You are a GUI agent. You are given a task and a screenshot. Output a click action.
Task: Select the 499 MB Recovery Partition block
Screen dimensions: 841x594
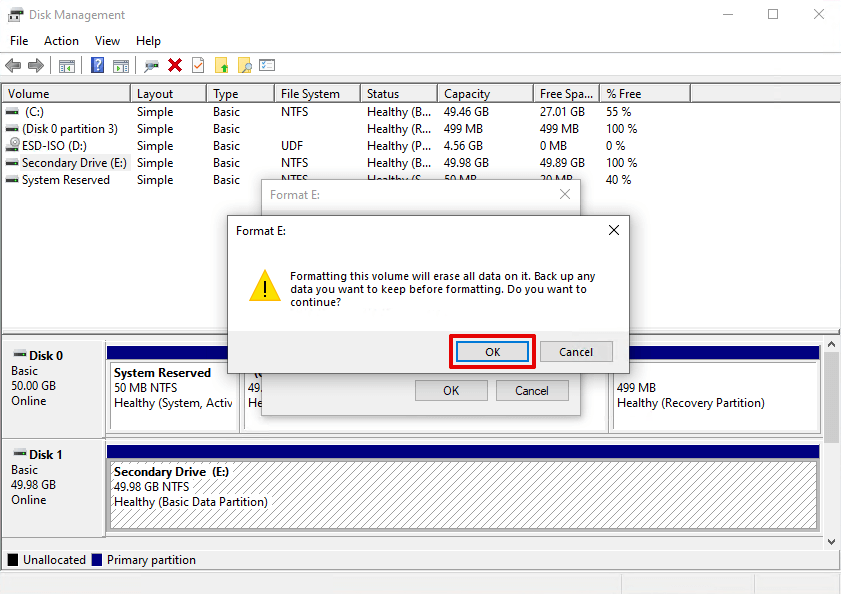point(715,397)
